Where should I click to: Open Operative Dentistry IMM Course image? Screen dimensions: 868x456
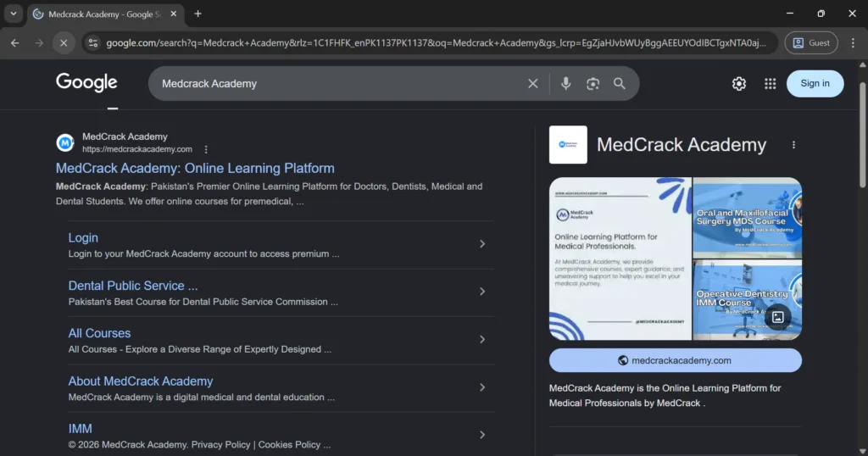click(x=748, y=300)
